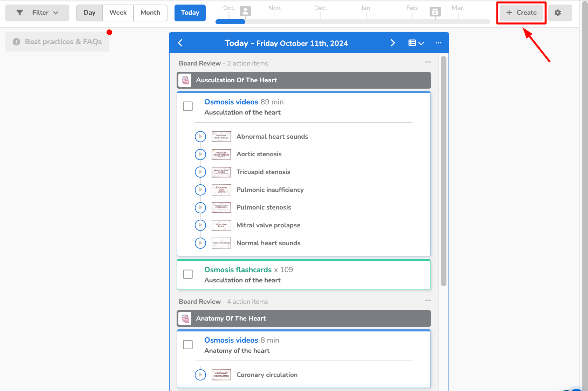
Task: Advance to next day with right arrow
Action: [392, 43]
